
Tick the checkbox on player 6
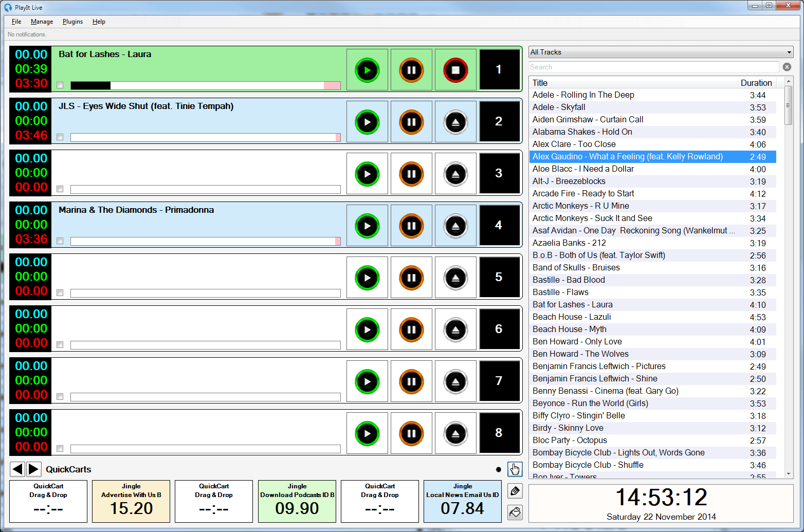pyautogui.click(x=60, y=345)
